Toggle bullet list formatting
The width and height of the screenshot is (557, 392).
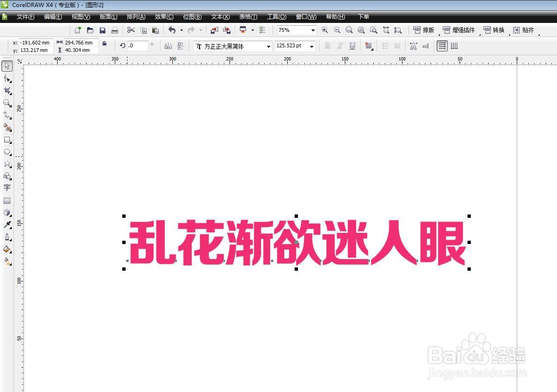point(385,46)
